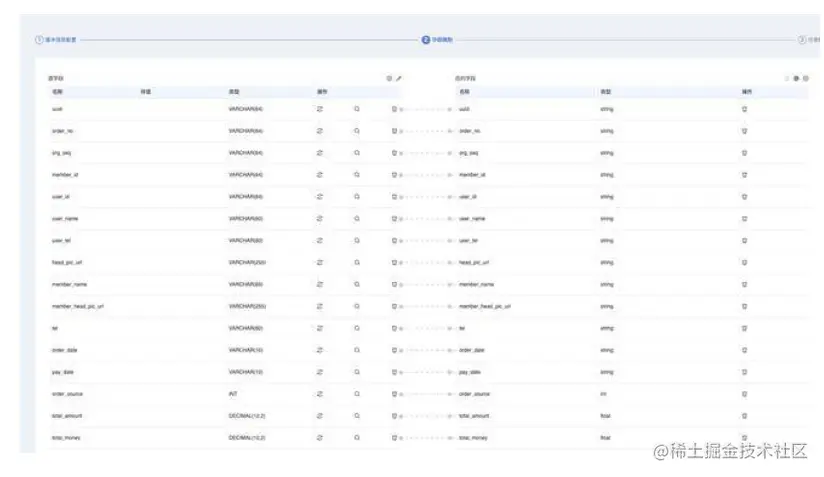Viewport: 824px width, 477px height.
Task: Delete target user_name field via trash icon
Action: [744, 219]
